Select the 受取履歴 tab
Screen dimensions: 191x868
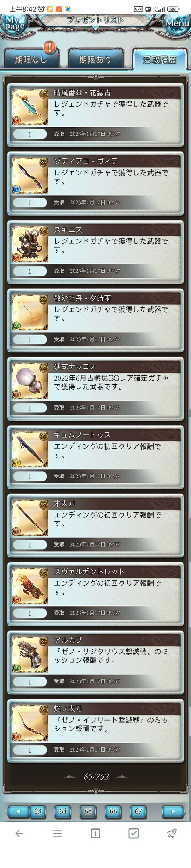(160, 59)
